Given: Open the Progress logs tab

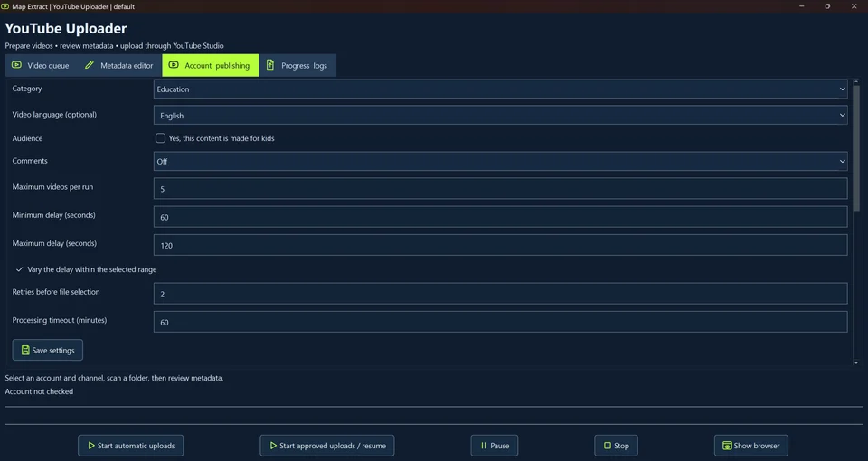Looking at the screenshot, I should (x=297, y=65).
